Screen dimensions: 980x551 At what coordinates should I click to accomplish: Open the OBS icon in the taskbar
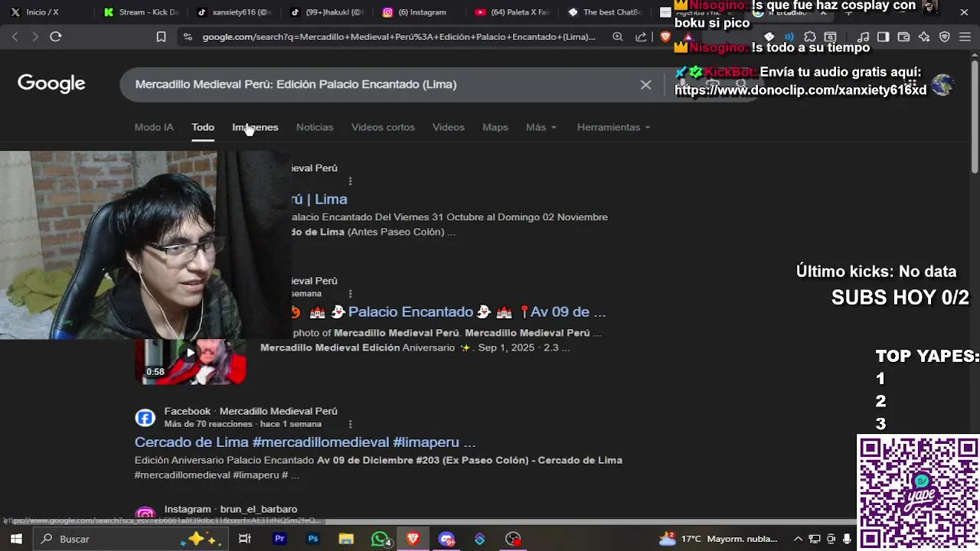(x=513, y=539)
